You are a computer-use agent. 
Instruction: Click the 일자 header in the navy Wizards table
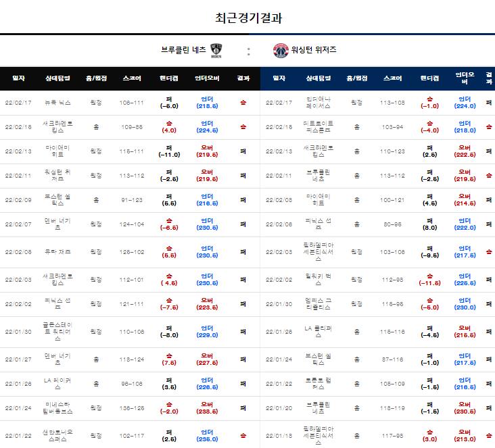tap(279, 78)
